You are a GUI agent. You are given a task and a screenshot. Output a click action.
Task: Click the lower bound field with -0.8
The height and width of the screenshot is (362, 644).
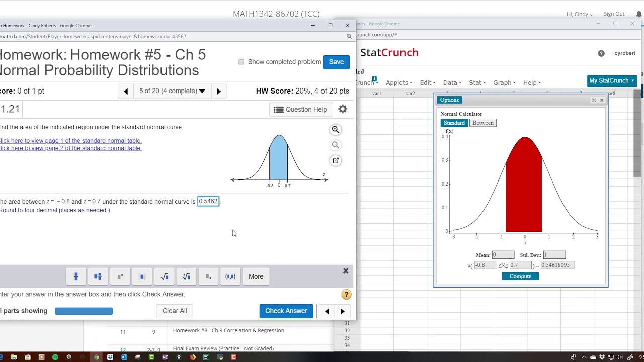[x=486, y=265]
